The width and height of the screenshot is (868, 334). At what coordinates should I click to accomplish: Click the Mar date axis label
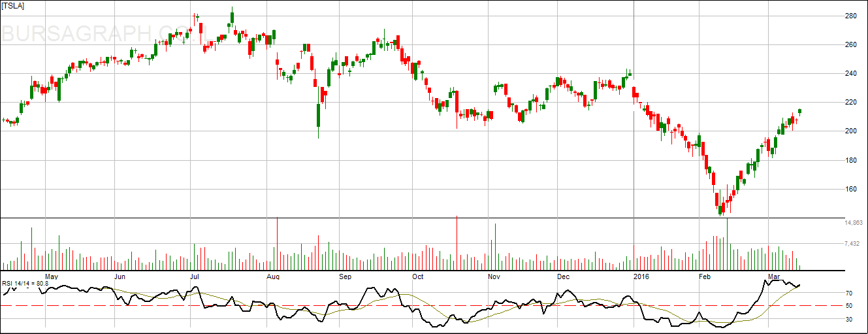click(774, 276)
